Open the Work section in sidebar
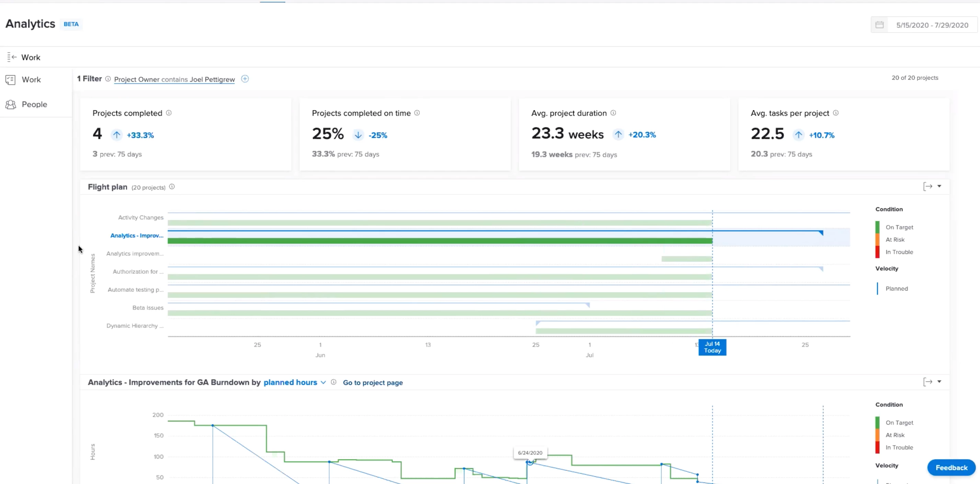The height and width of the screenshot is (484, 980). pos(31,80)
